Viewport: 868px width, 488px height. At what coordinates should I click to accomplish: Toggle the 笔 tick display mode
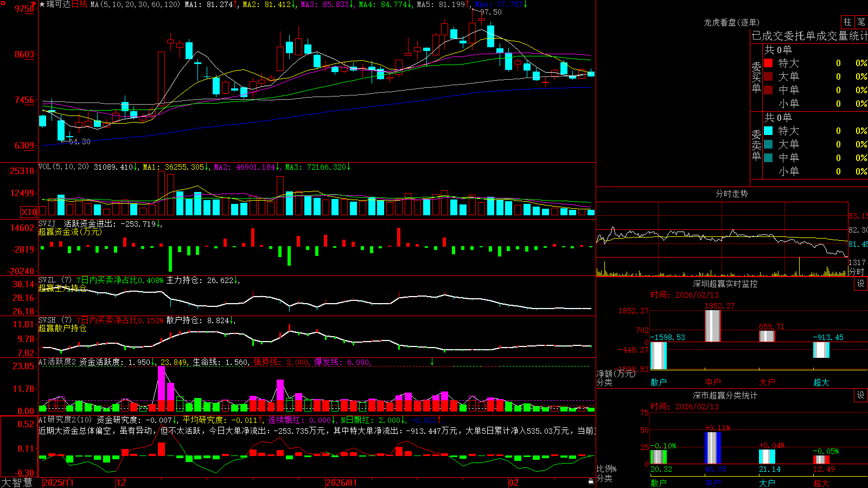pyautogui.click(x=861, y=22)
